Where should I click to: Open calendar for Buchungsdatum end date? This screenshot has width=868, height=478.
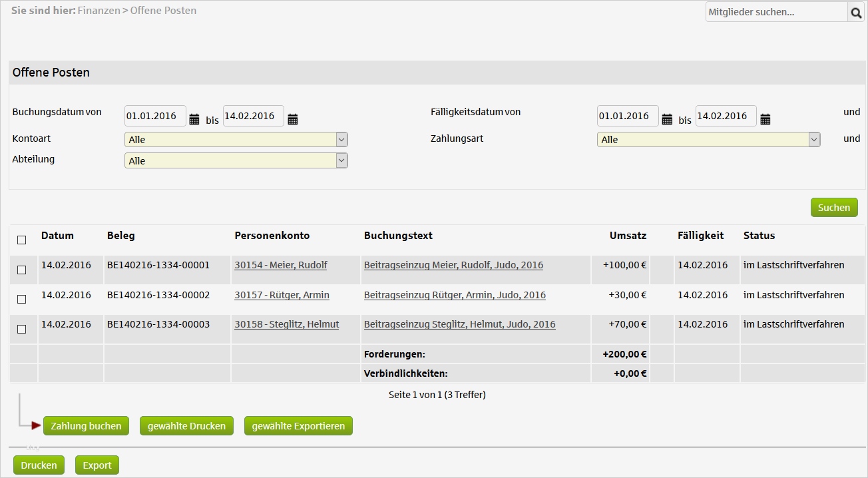pyautogui.click(x=293, y=119)
